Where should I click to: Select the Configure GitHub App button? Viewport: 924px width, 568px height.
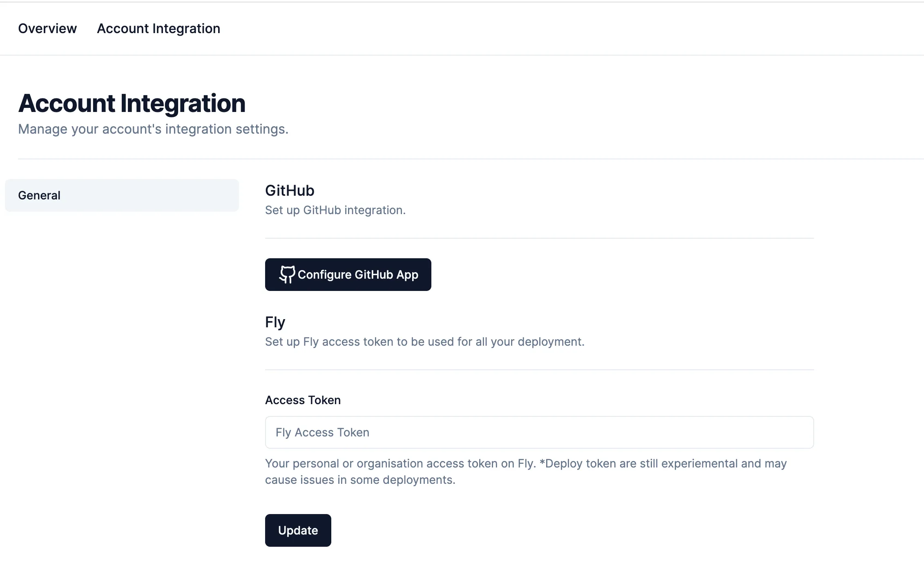pos(348,275)
